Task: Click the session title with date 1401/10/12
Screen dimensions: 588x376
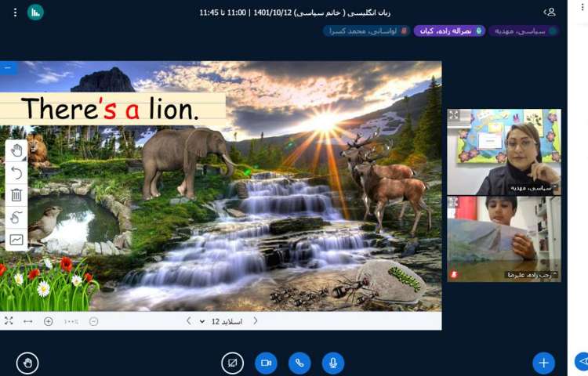Action: tap(295, 13)
